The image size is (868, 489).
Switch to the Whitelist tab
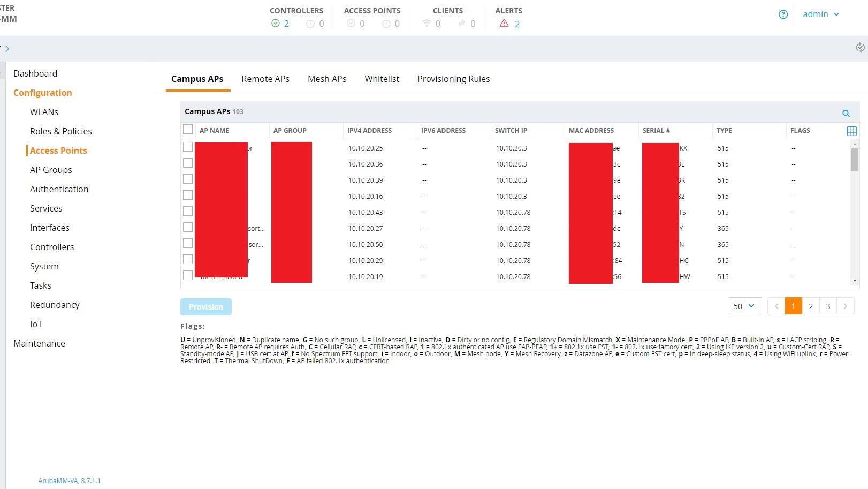pos(382,79)
